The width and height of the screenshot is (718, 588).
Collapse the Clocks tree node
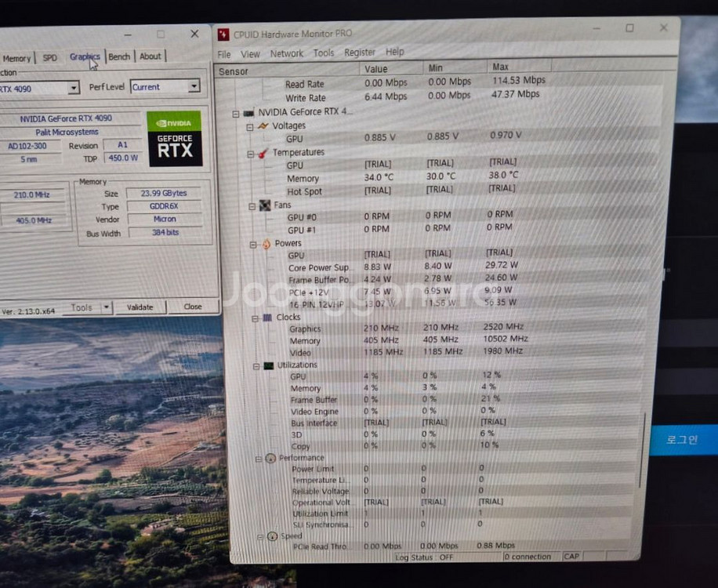[x=255, y=319]
